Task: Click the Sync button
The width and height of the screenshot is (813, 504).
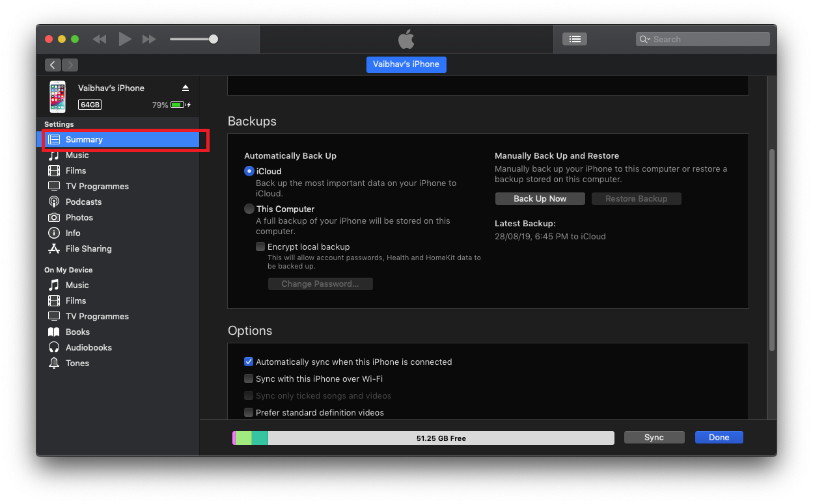Action: click(x=654, y=438)
